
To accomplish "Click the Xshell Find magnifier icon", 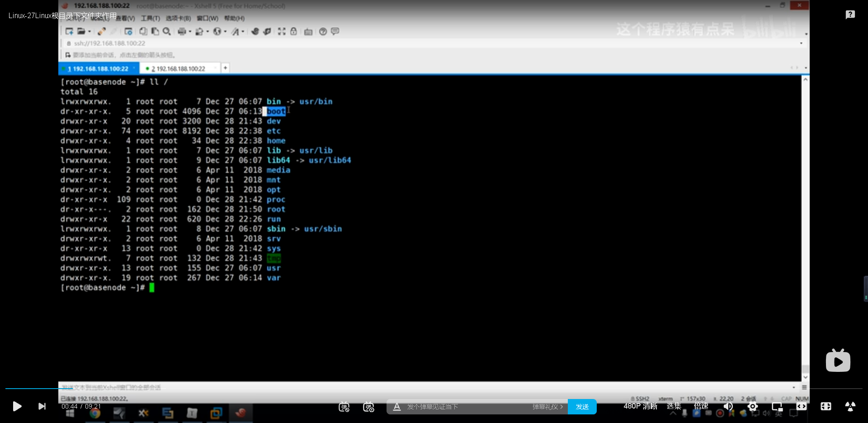I will (167, 31).
